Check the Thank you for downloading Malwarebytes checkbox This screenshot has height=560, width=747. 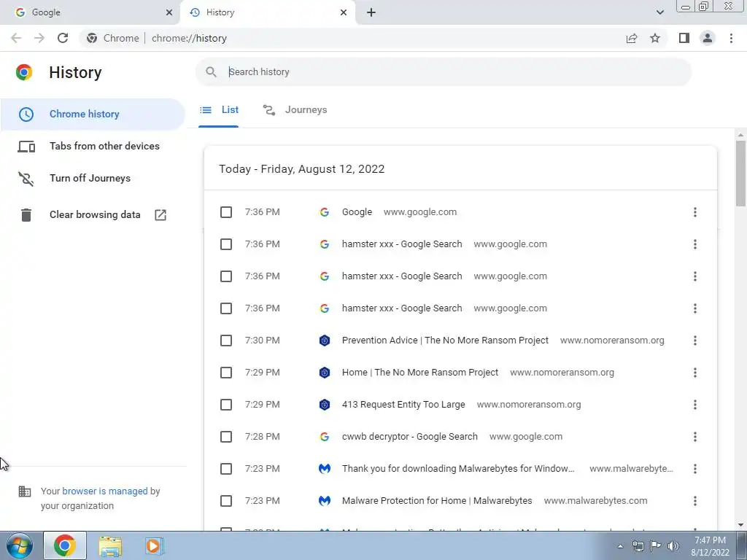point(226,469)
